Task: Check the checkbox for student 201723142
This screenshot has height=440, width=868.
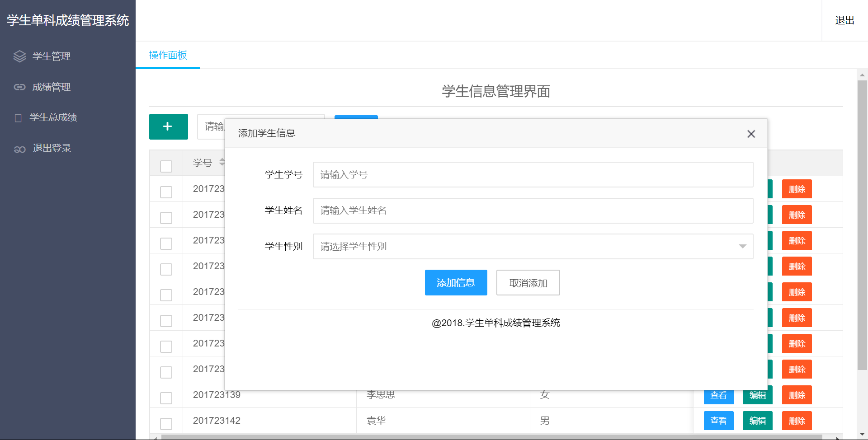Action: pyautogui.click(x=166, y=424)
